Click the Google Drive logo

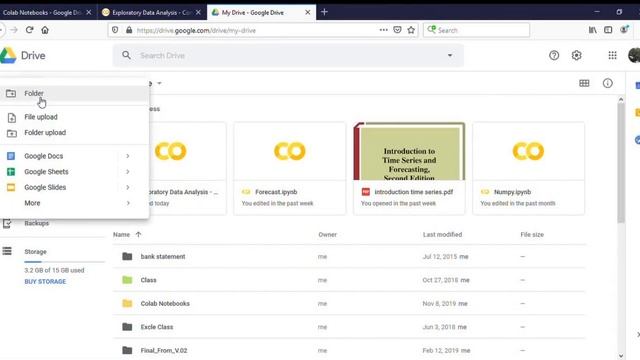[8, 56]
